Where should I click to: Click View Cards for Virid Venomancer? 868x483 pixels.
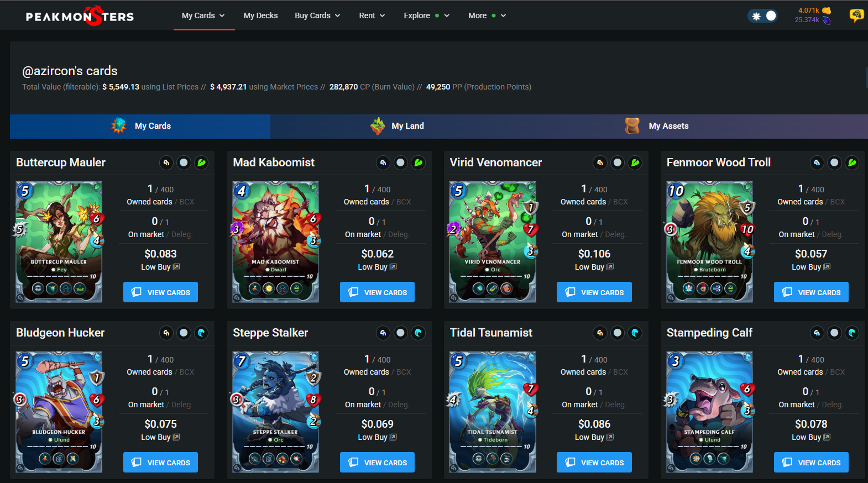pyautogui.click(x=594, y=292)
